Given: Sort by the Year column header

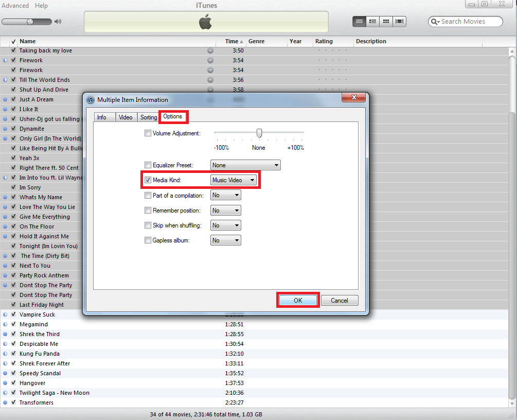Looking at the screenshot, I should coord(299,42).
